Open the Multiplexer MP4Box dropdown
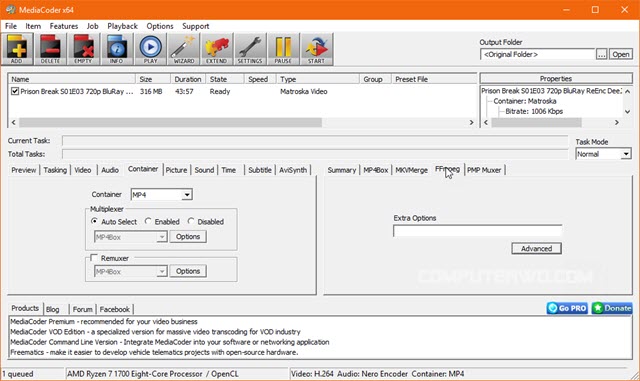This screenshot has width=640, height=381. pyautogui.click(x=162, y=237)
